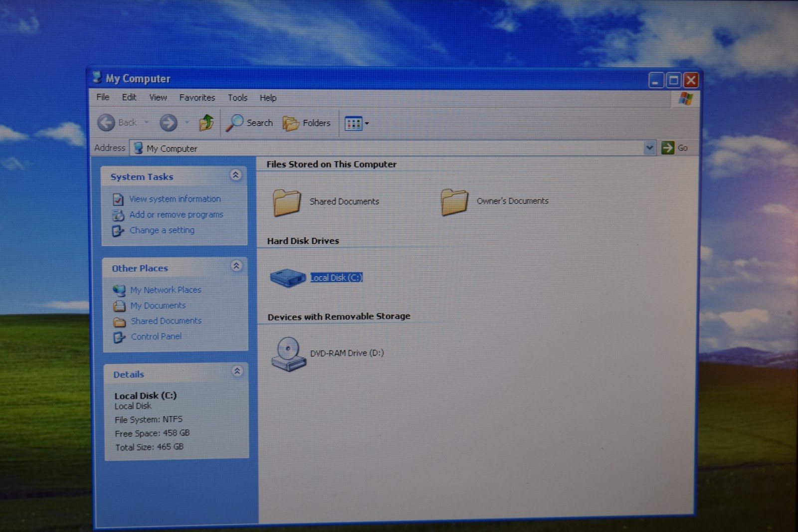Toggle the Folders pane

click(x=307, y=123)
